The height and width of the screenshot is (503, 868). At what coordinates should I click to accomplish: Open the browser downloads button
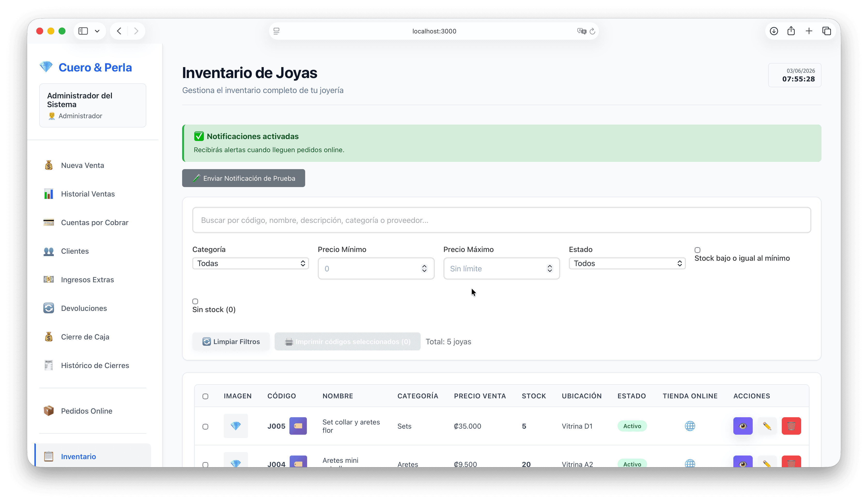774,31
